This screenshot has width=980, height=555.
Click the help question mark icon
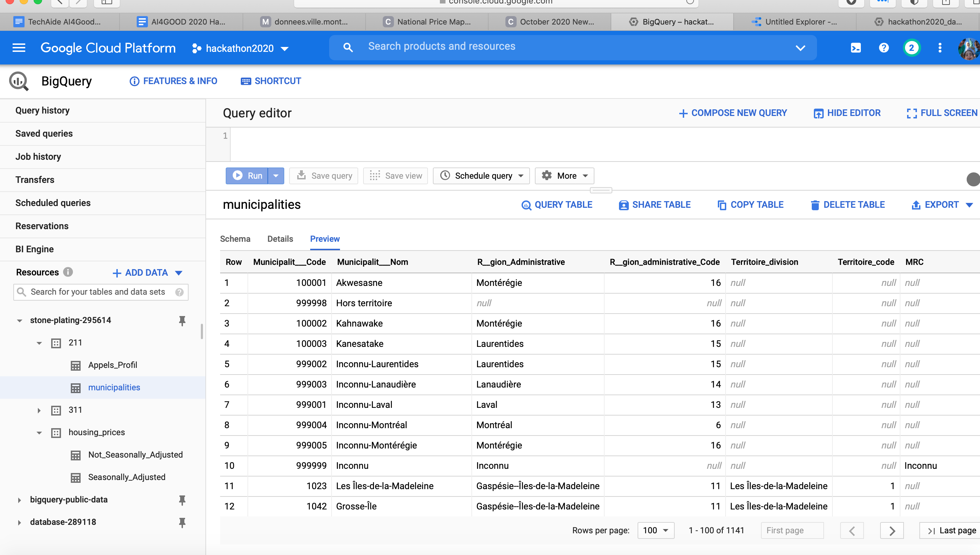(884, 48)
